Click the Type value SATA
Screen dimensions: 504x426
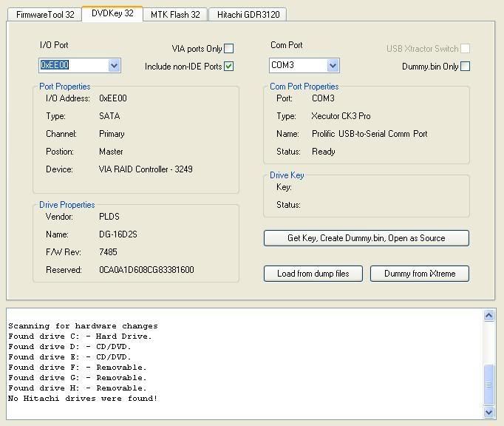tap(109, 116)
